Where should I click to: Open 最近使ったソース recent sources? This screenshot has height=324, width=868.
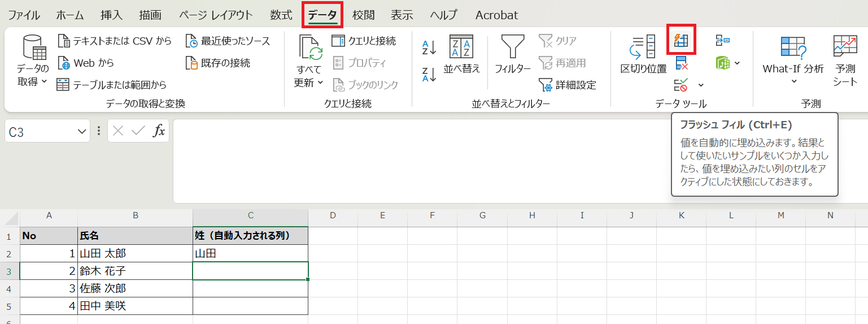pyautogui.click(x=228, y=41)
